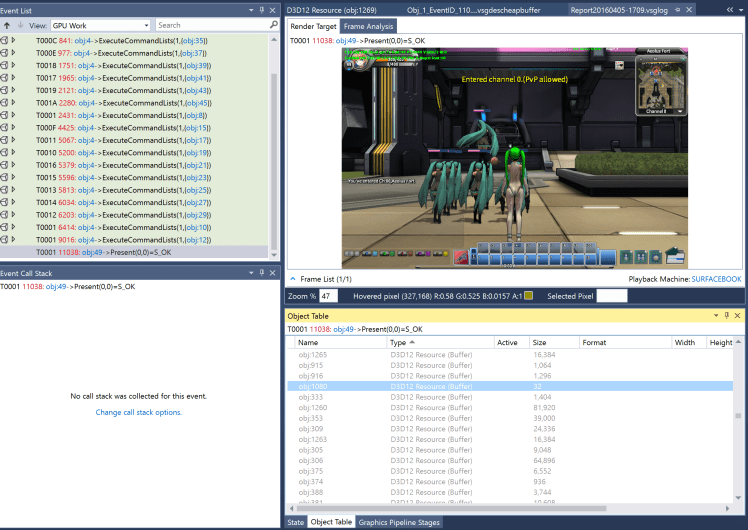The width and height of the screenshot is (748, 530).
Task: Click the Zoom % input field
Action: click(328, 296)
